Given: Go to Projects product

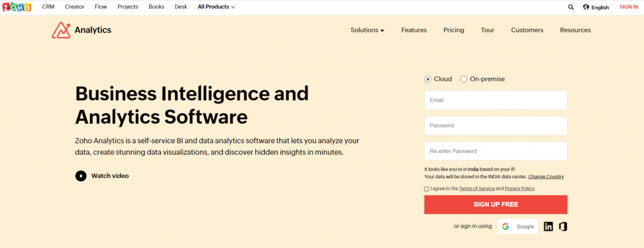Looking at the screenshot, I should pyautogui.click(x=128, y=7).
